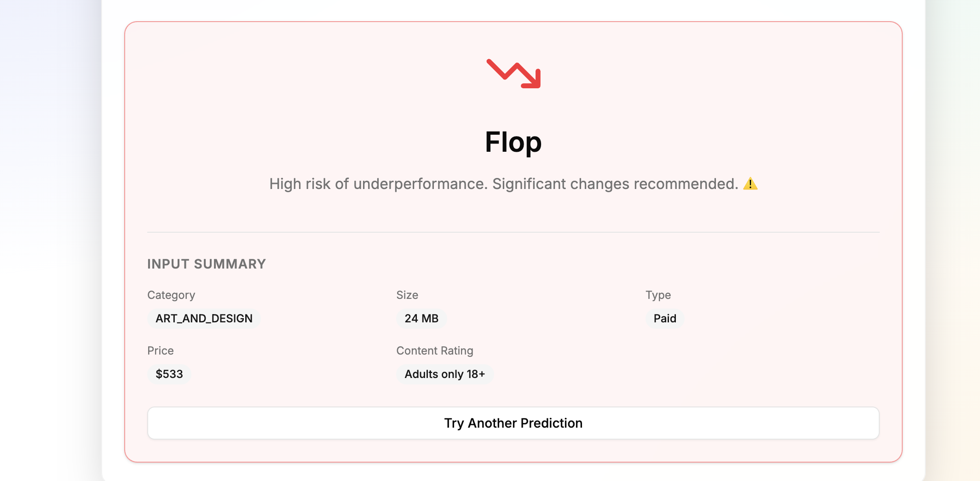Click the Category label
This screenshot has height=481, width=980.
pyautogui.click(x=171, y=295)
